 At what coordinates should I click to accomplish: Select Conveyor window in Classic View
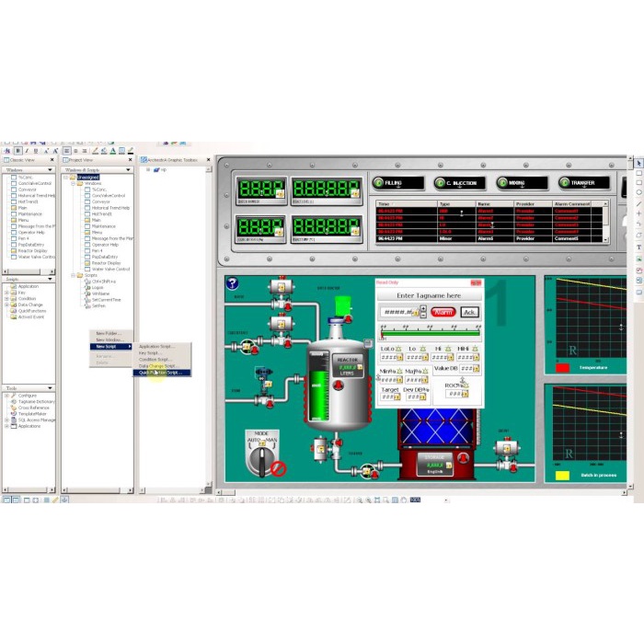pos(27,190)
